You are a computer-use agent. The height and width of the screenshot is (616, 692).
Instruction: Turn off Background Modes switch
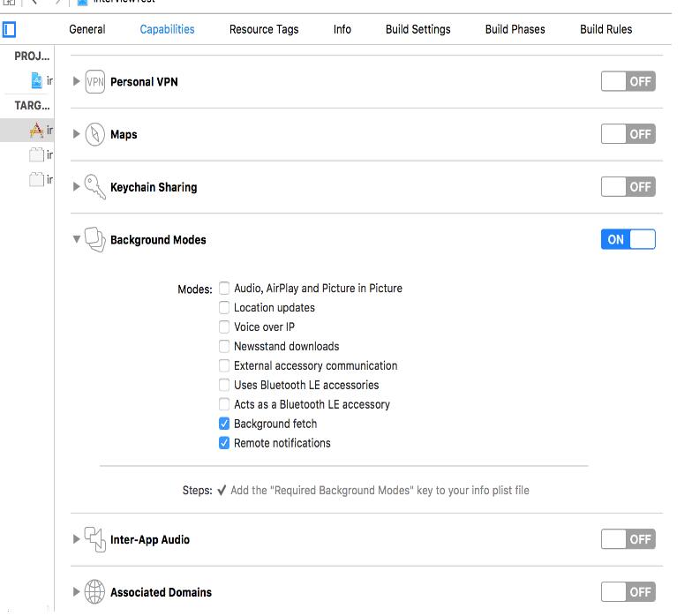(x=628, y=239)
